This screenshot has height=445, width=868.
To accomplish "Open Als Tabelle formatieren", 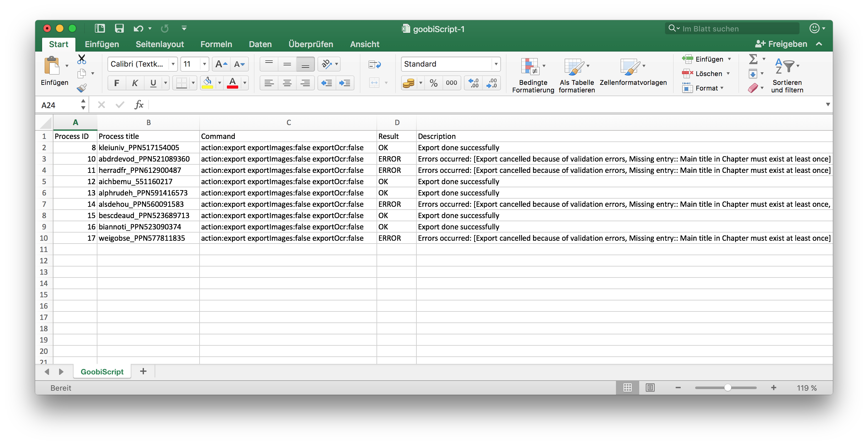I will click(x=577, y=75).
